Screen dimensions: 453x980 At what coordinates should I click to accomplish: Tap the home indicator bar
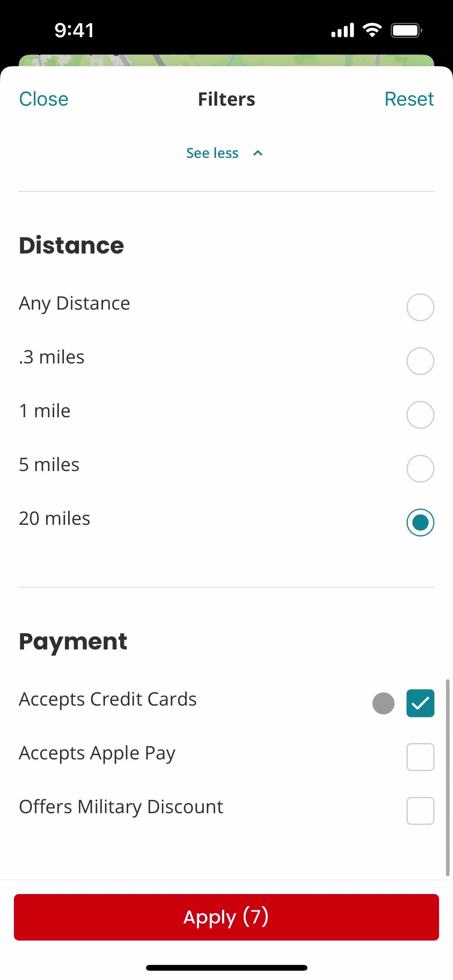[x=226, y=968]
